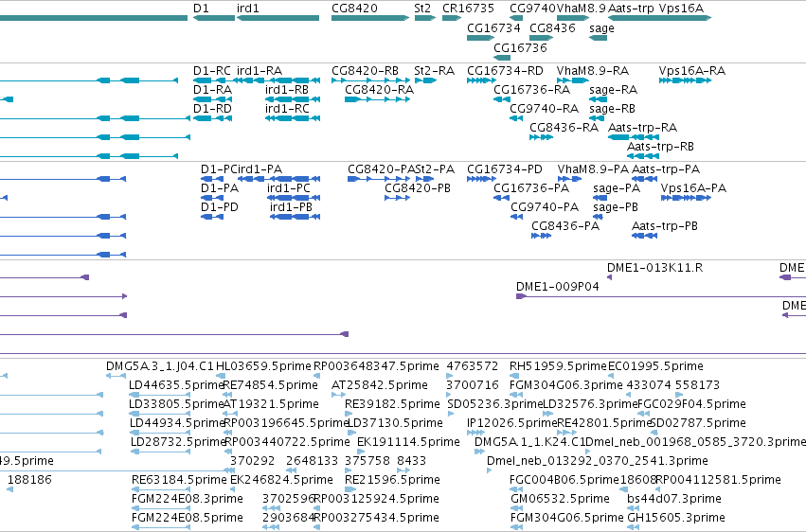Viewport: 806px width, 532px height.
Task: Select transcript D1-RD
Action: click(212, 118)
